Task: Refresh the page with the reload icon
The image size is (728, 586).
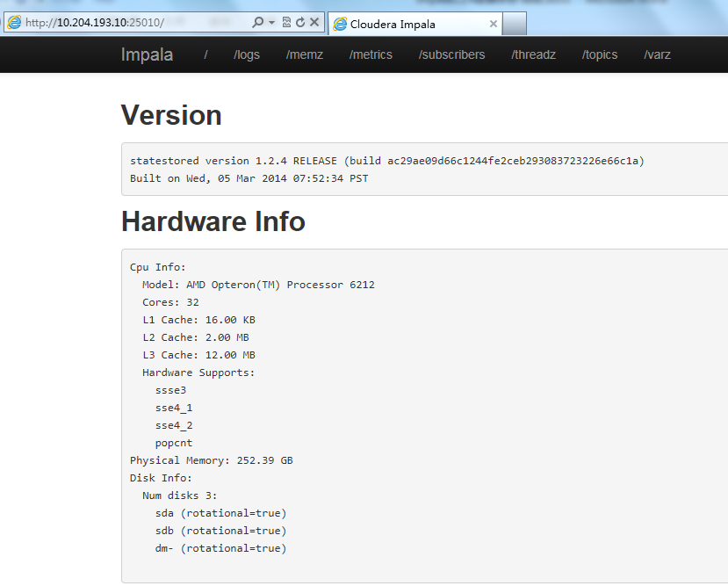Action: [300, 22]
